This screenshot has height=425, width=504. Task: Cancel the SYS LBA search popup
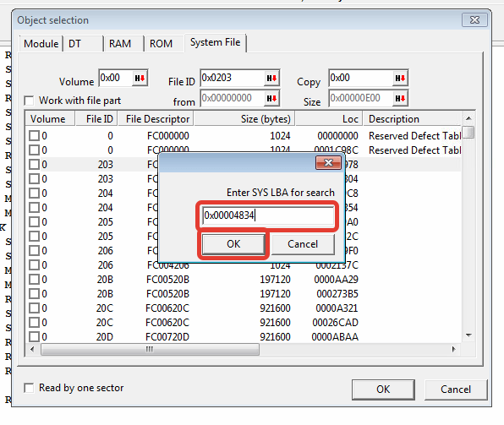click(x=303, y=244)
